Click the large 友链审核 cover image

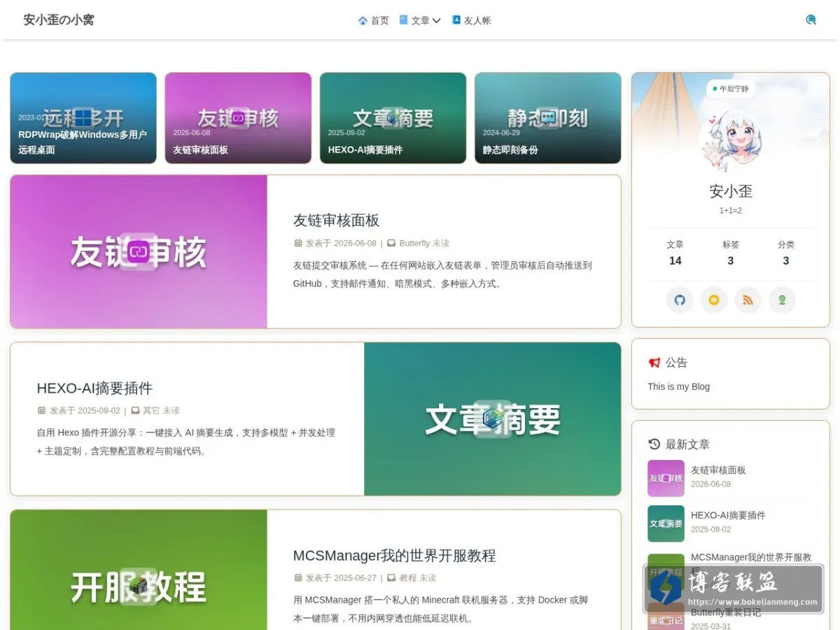tap(139, 251)
